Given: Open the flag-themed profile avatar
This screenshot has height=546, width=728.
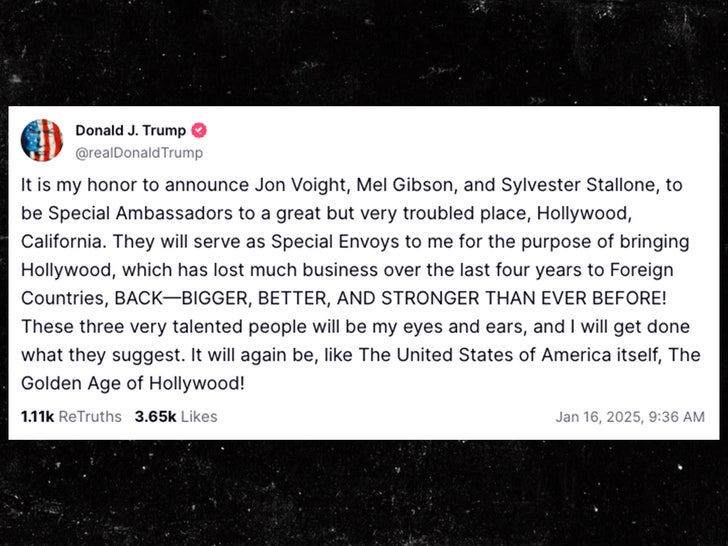Looking at the screenshot, I should (42, 140).
